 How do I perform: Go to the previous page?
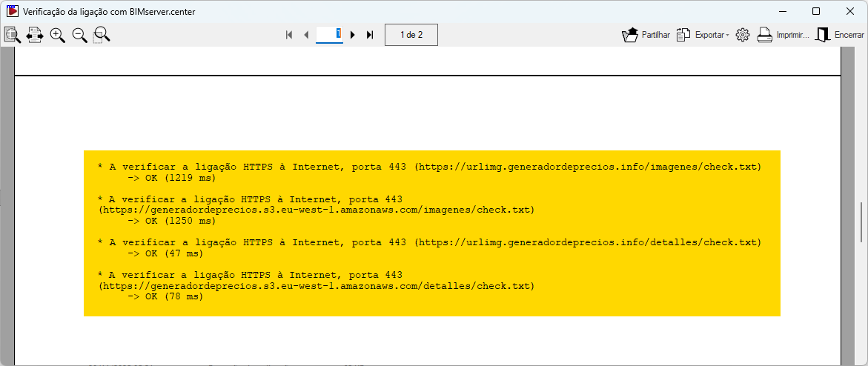306,35
